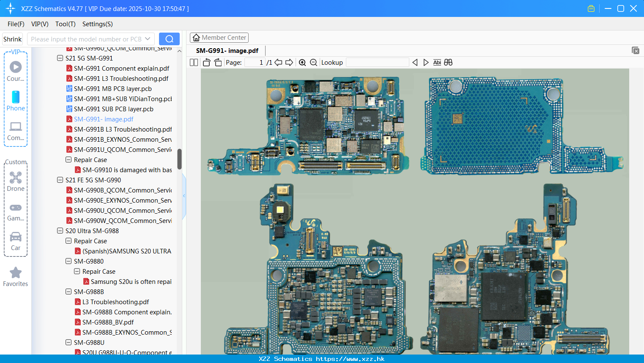The image size is (644, 363).
Task: Open SM-G991 L3 Troubleshooting.pdf
Action: click(117, 79)
